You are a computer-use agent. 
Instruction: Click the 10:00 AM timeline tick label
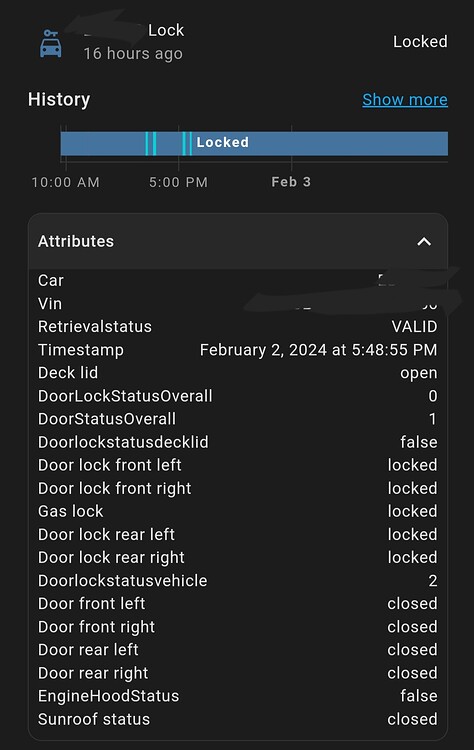66,182
